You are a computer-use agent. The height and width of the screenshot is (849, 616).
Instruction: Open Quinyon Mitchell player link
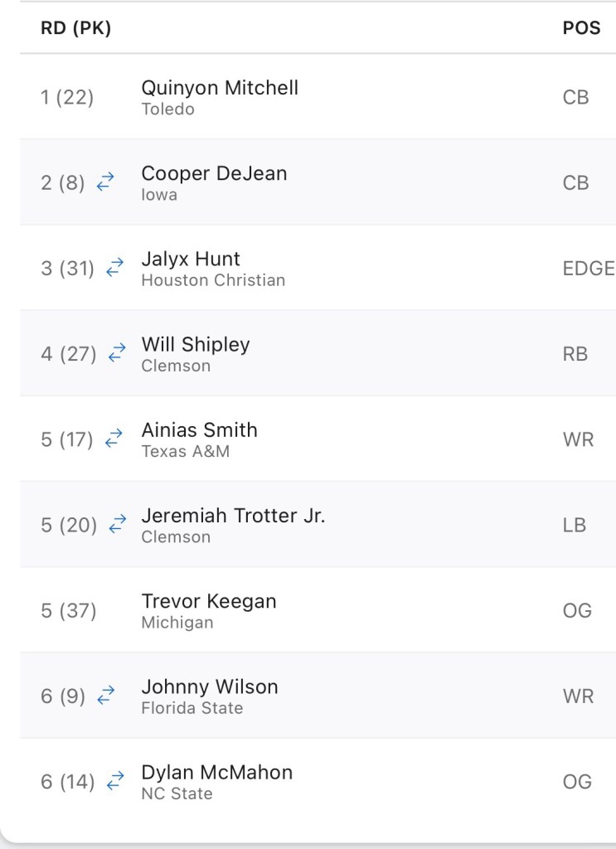click(x=220, y=88)
